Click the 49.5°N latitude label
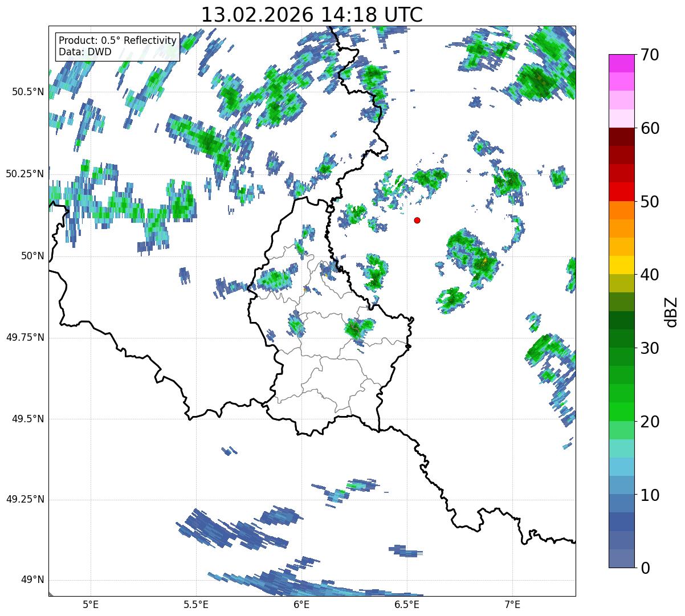 tap(28, 419)
